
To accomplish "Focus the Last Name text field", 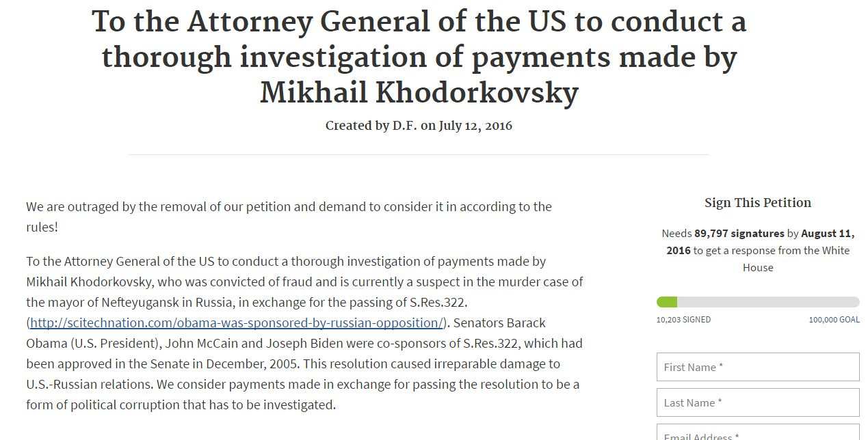I will click(x=757, y=402).
